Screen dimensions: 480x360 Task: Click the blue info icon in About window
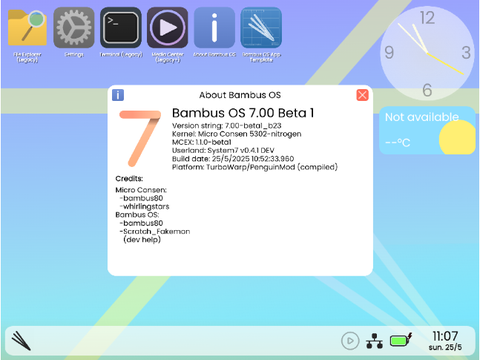(x=118, y=95)
